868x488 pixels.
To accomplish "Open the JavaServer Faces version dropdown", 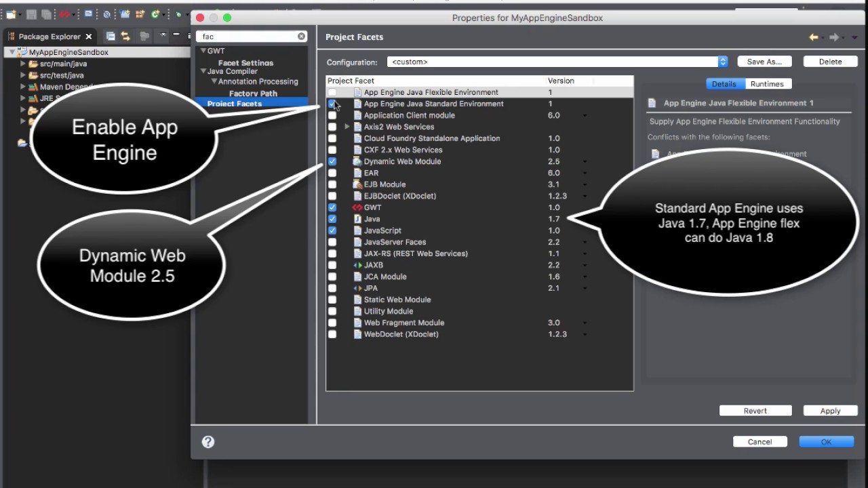I will pyautogui.click(x=585, y=242).
